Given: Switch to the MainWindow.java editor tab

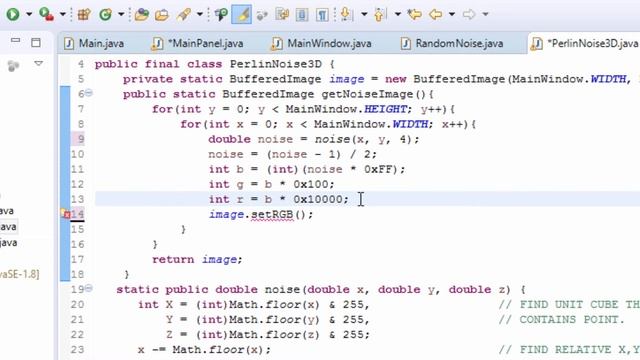Looking at the screenshot, I should pos(322,43).
